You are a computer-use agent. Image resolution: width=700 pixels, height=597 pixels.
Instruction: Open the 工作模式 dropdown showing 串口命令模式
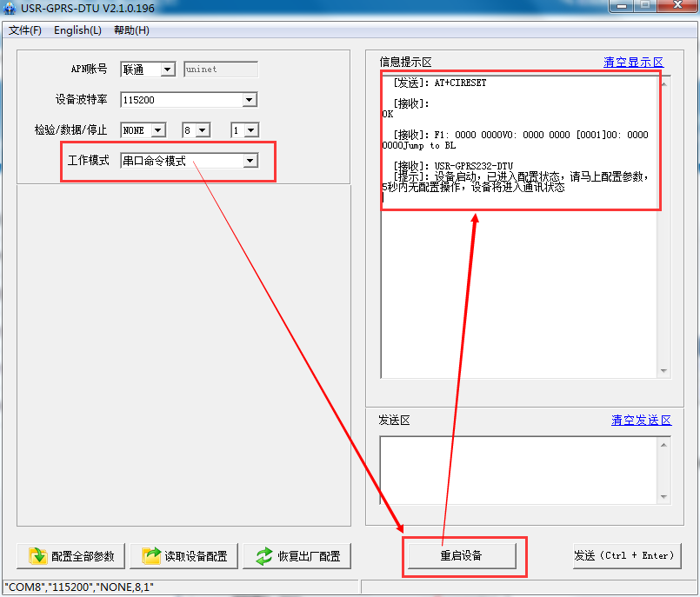tap(250, 161)
